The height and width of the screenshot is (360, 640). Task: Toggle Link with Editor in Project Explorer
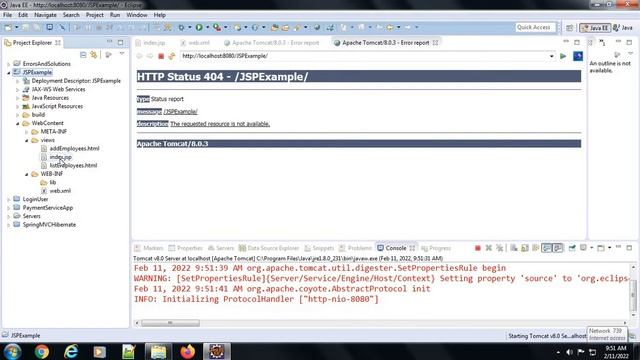pos(94,55)
